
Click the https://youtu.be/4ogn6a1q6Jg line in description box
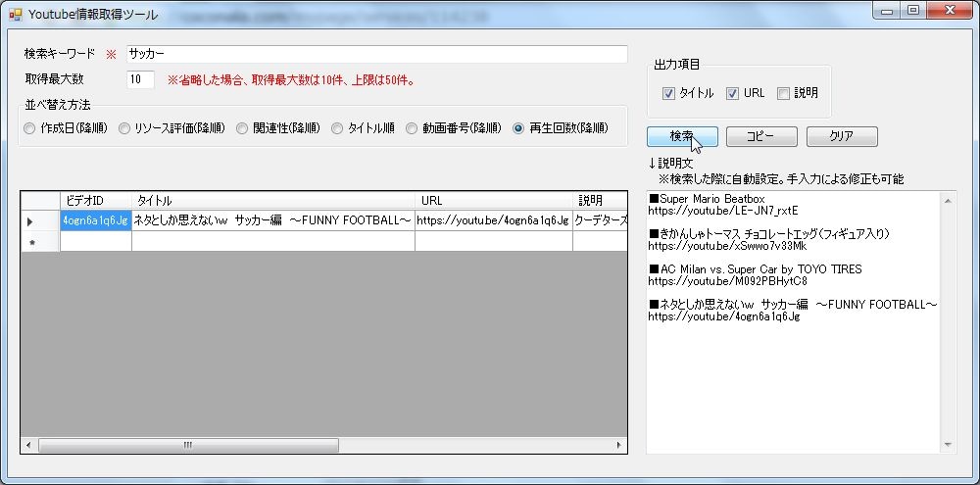pos(724,316)
